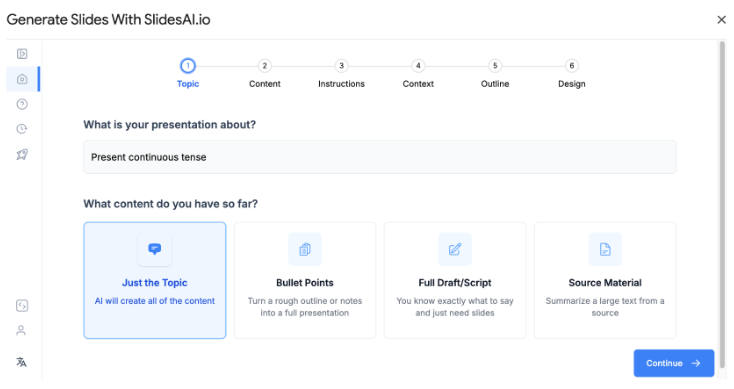Image resolution: width=734 pixels, height=389 pixels.
Task: Open the history clock icon
Action: [22, 129]
